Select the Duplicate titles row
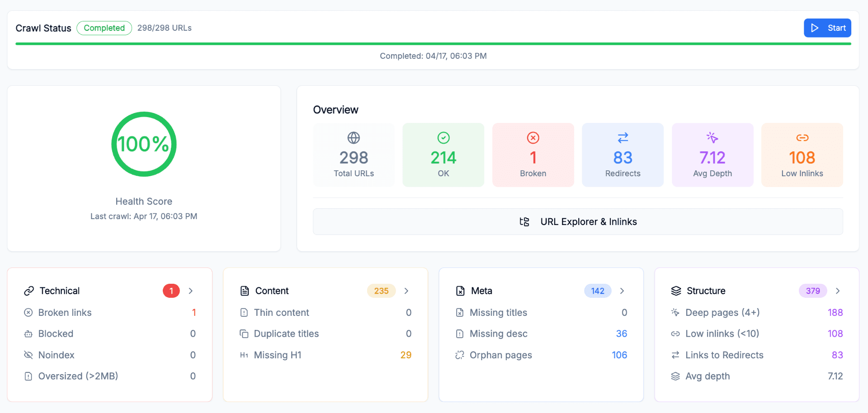 325,334
